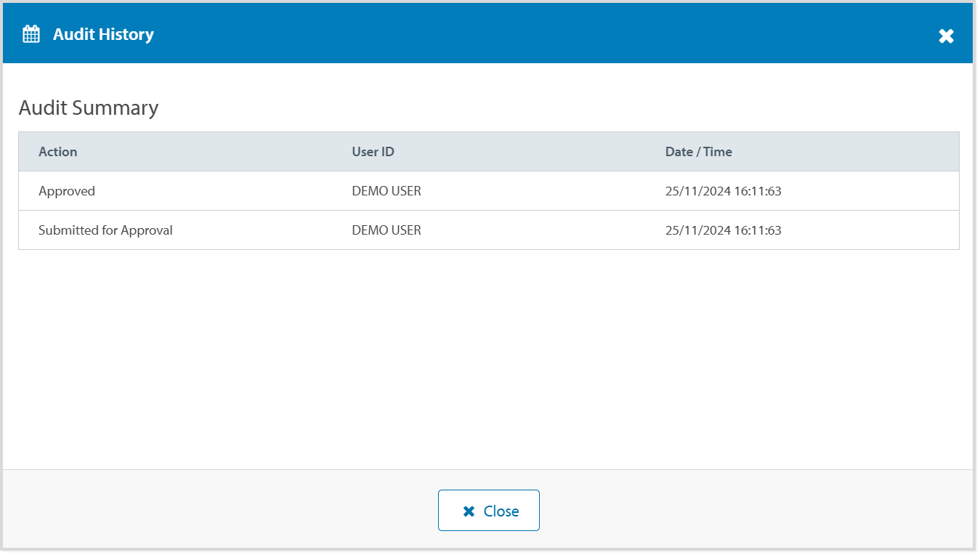
Task: Click the 25/11/2024 date in the Submitted row
Action: 697,230
